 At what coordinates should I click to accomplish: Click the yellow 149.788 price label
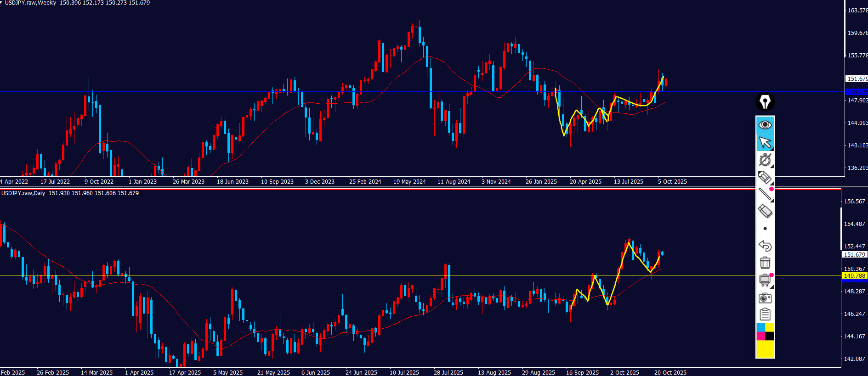[x=854, y=276]
